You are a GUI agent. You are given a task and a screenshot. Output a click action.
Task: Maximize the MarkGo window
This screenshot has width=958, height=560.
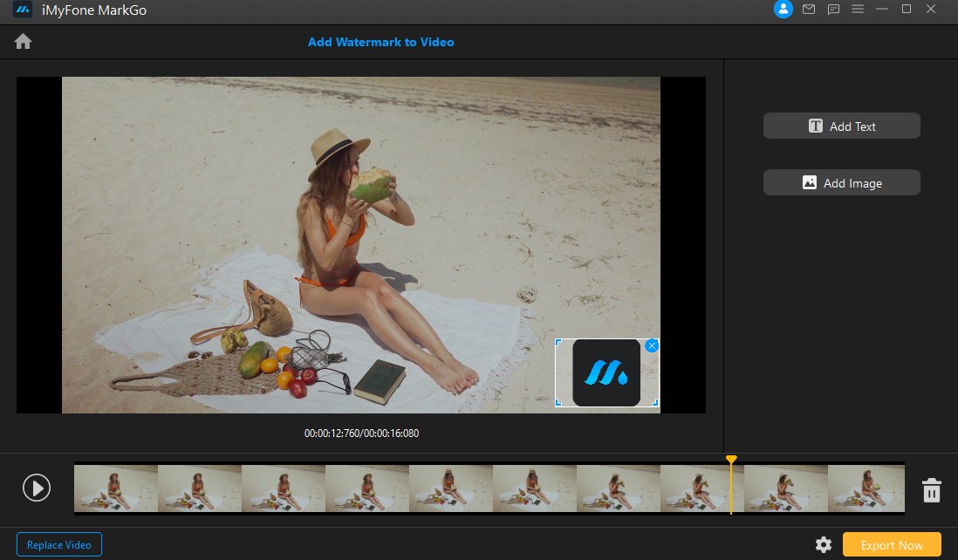coord(906,10)
